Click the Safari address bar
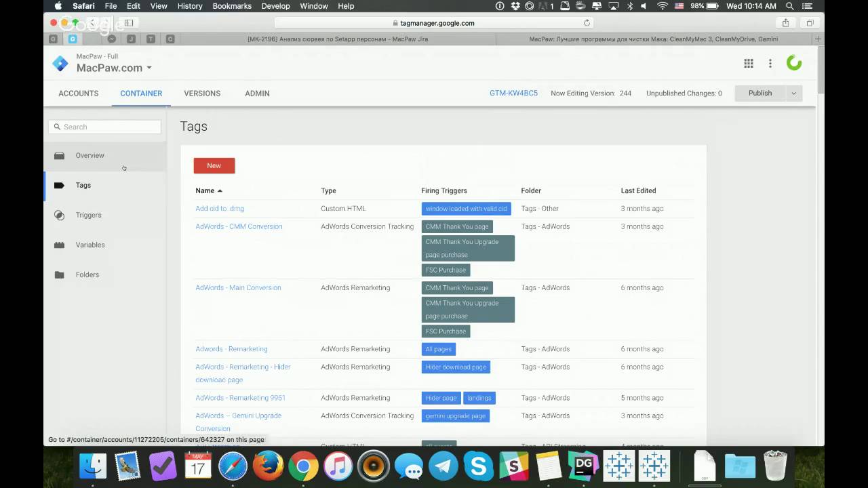This screenshot has width=868, height=488. click(434, 22)
